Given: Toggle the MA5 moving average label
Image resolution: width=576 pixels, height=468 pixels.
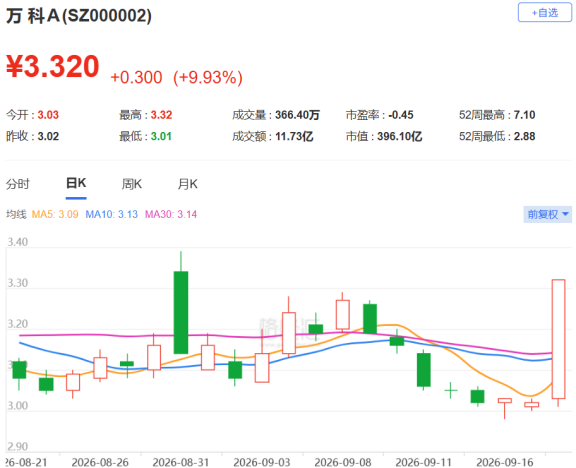Looking at the screenshot, I should [55, 214].
